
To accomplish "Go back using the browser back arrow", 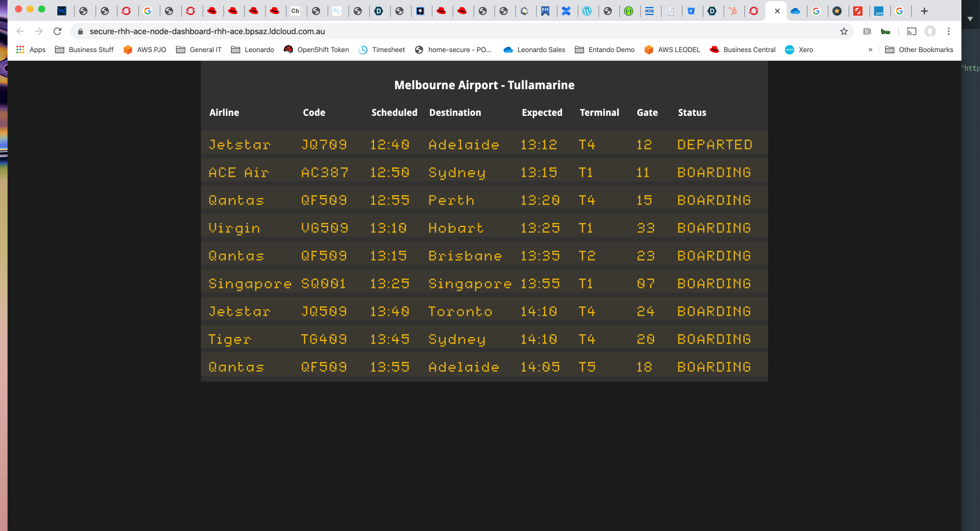I will click(20, 31).
